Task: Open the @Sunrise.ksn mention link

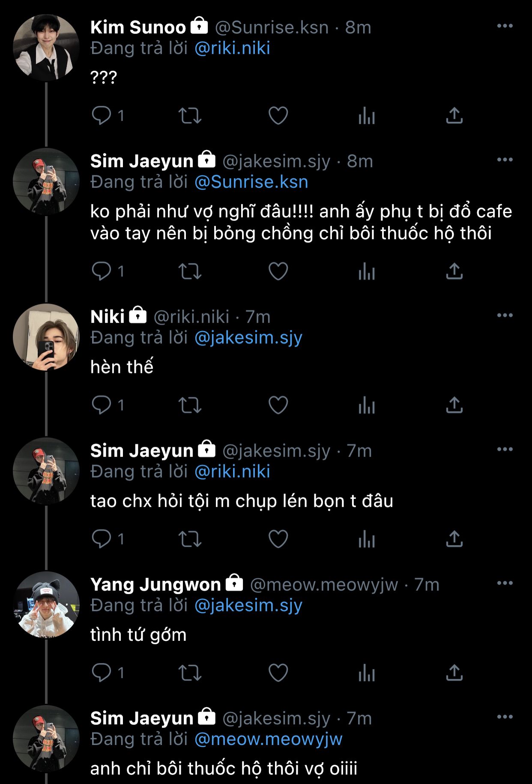Action: [x=251, y=182]
